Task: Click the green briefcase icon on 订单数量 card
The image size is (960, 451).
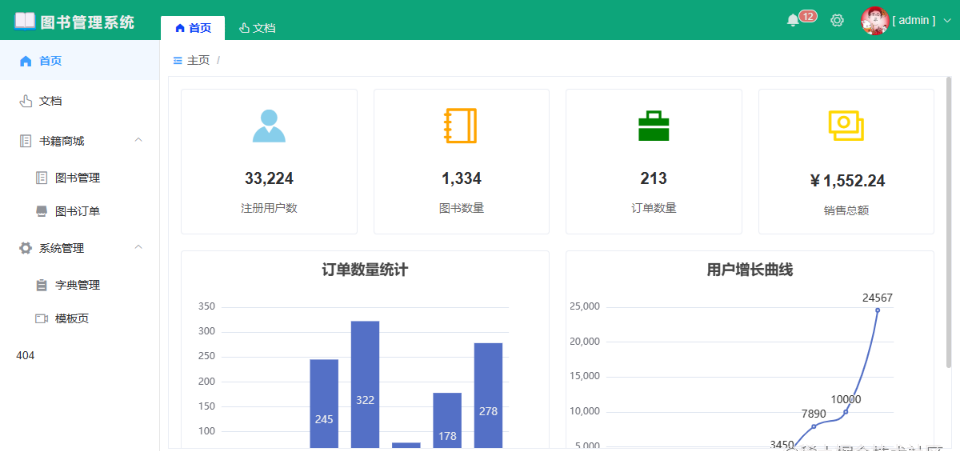Action: point(653,126)
